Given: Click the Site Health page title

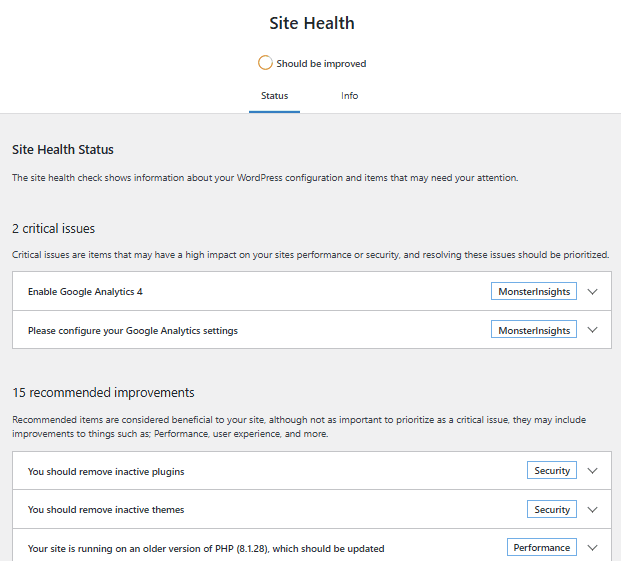Looking at the screenshot, I should click(312, 23).
